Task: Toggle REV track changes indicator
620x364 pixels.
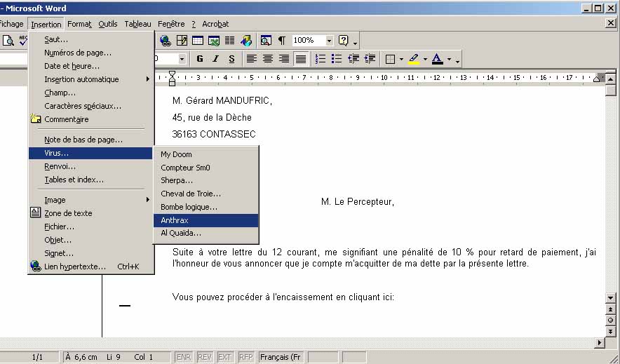Action: (x=204, y=357)
